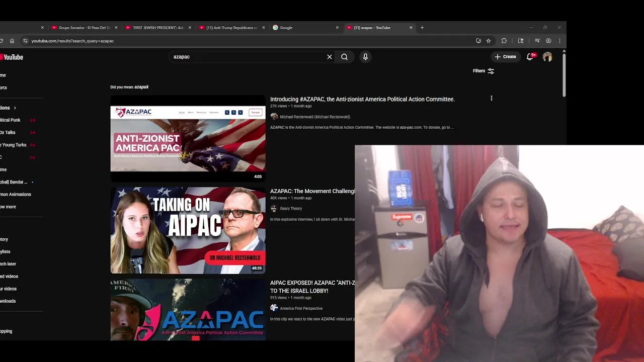Visit Geary Theory channel name

[x=291, y=208]
